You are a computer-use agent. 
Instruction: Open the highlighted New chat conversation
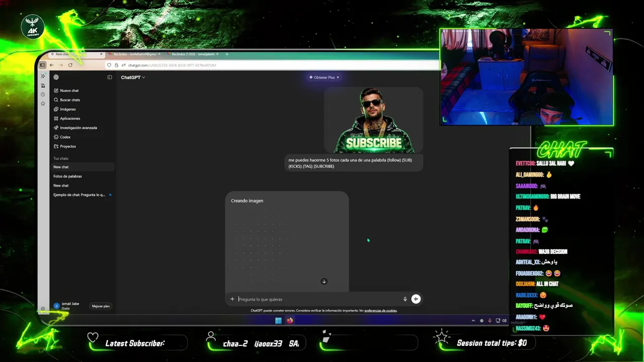pyautogui.click(x=83, y=167)
